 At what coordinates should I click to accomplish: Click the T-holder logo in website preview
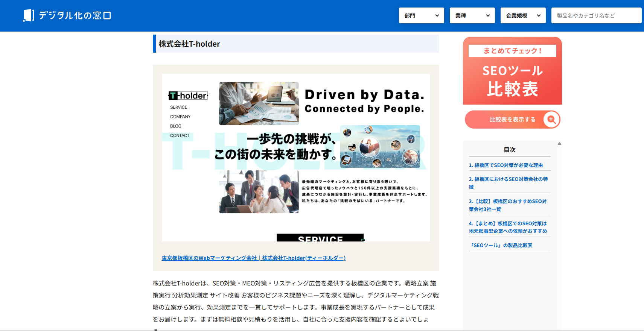pos(188,96)
